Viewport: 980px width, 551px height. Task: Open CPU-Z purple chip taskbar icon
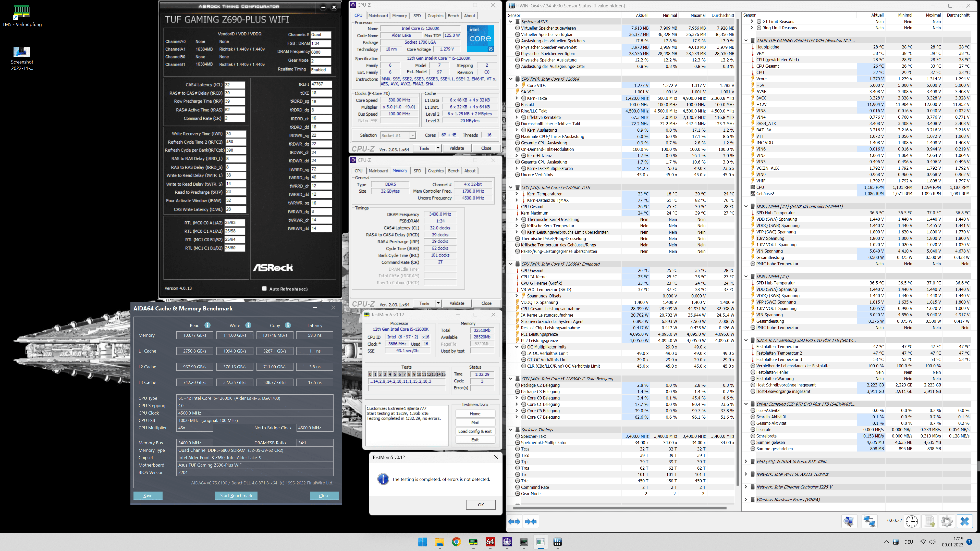coord(507,542)
